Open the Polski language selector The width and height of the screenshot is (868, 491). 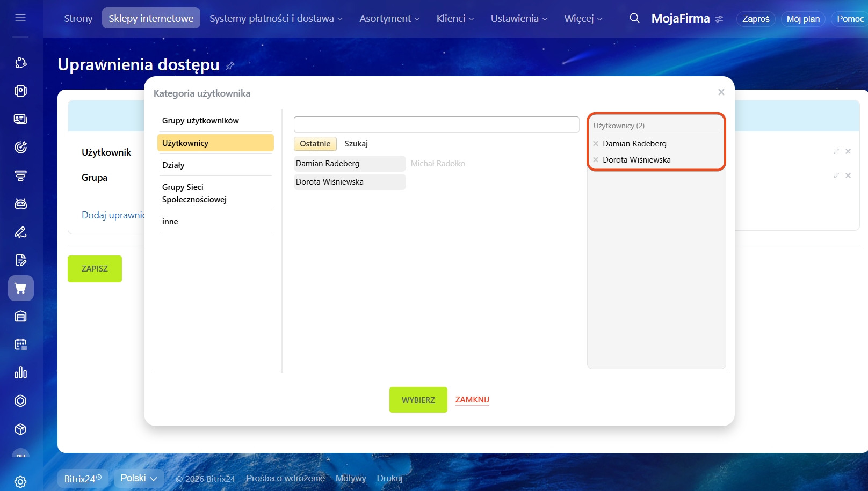pos(139,478)
